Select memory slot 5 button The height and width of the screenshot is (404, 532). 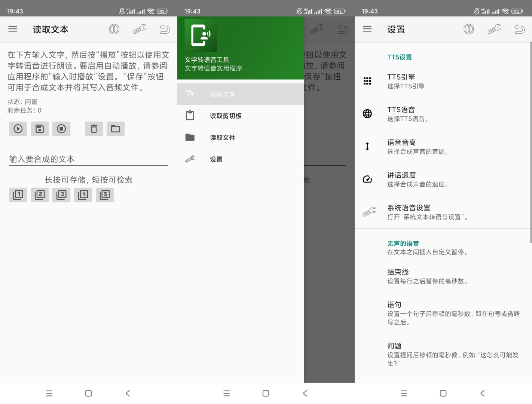(x=105, y=195)
